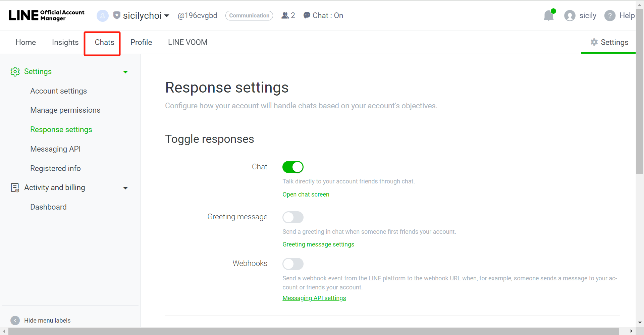Open the chat screen link
Viewport: 644px width, 335px height.
coord(306,194)
